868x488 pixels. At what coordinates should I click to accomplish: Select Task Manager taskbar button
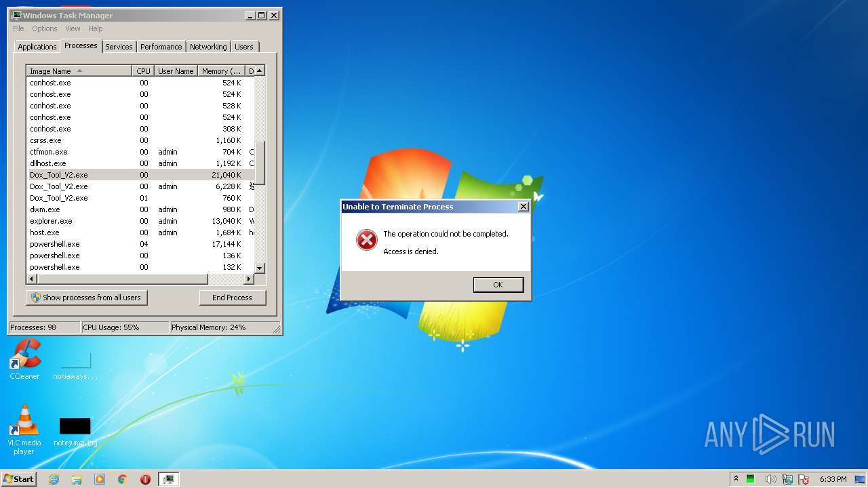pos(169,479)
